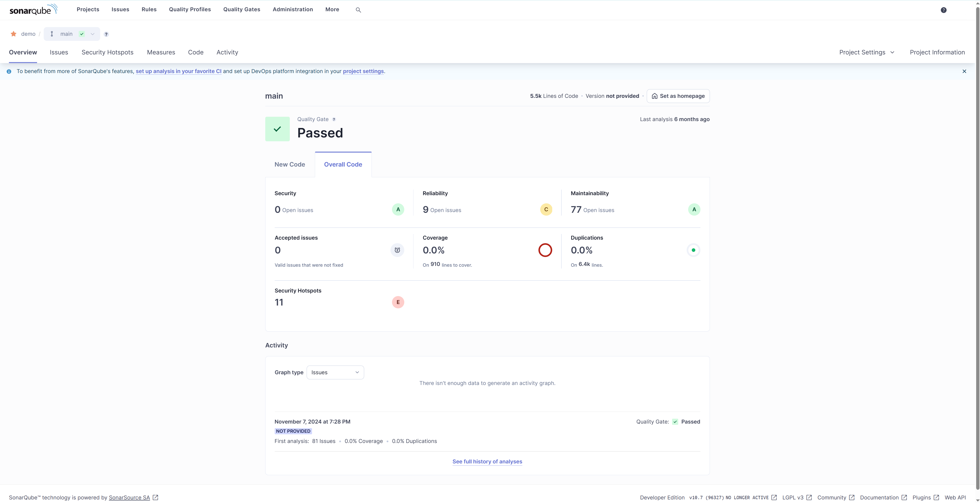Select the Overview project tab

pyautogui.click(x=23, y=52)
